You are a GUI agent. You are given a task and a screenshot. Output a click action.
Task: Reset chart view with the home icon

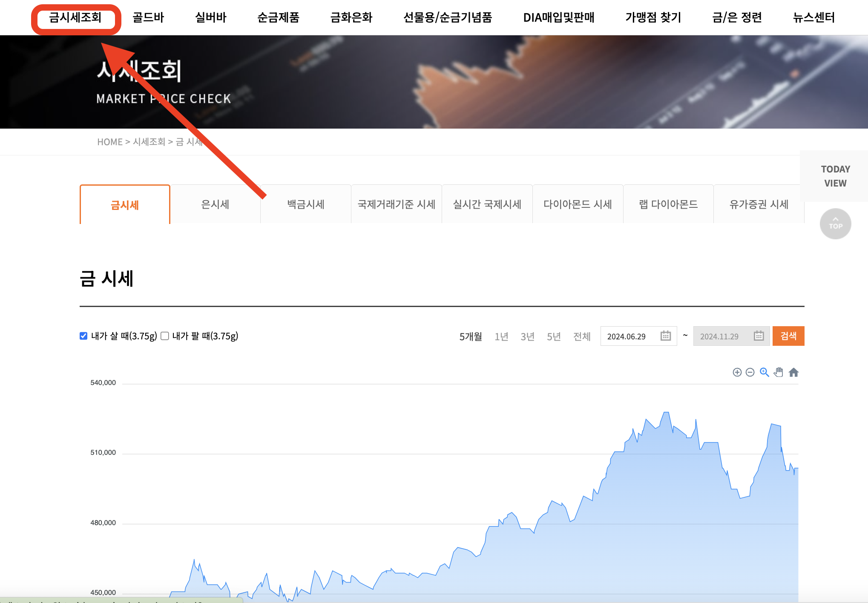[794, 373]
